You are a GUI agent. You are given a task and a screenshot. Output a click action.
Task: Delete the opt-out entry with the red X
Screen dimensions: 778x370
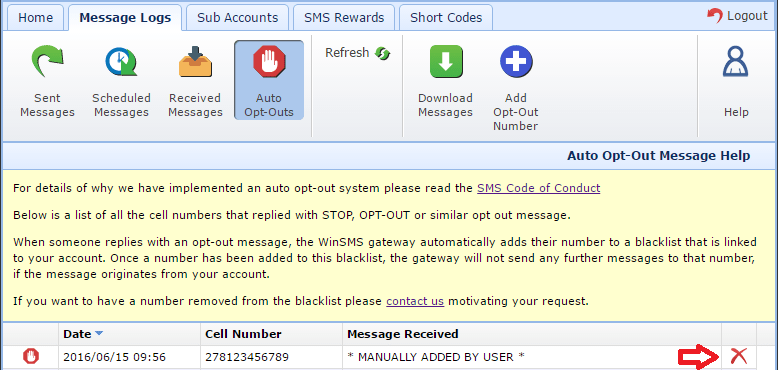738,356
